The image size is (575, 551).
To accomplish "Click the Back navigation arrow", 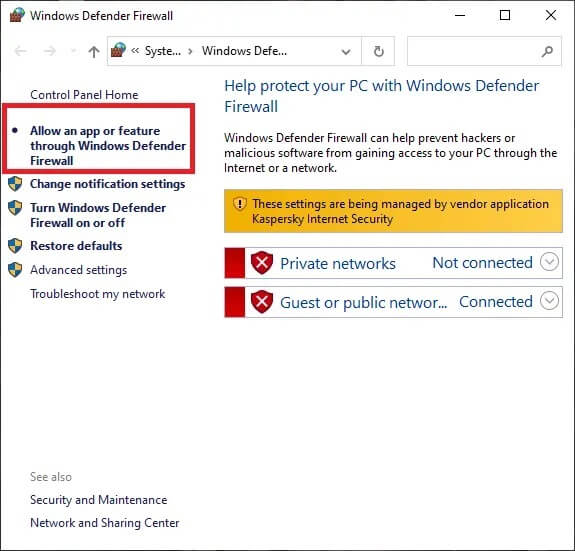I will coord(21,51).
